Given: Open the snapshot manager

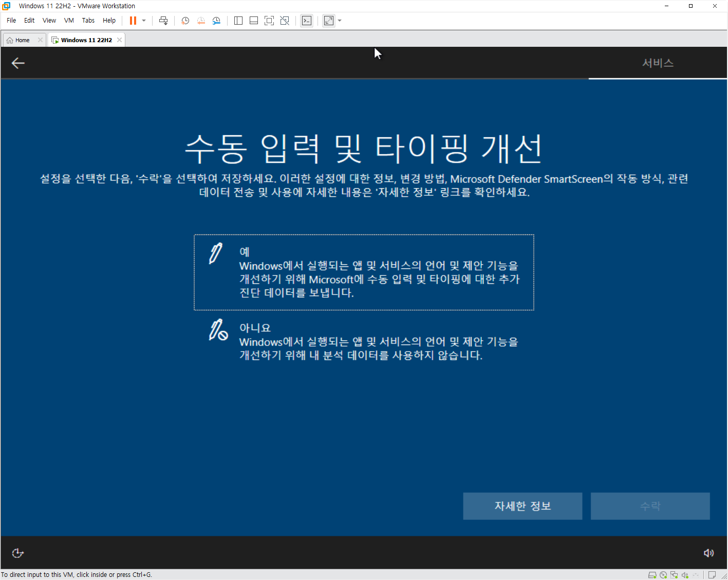Looking at the screenshot, I should (216, 21).
